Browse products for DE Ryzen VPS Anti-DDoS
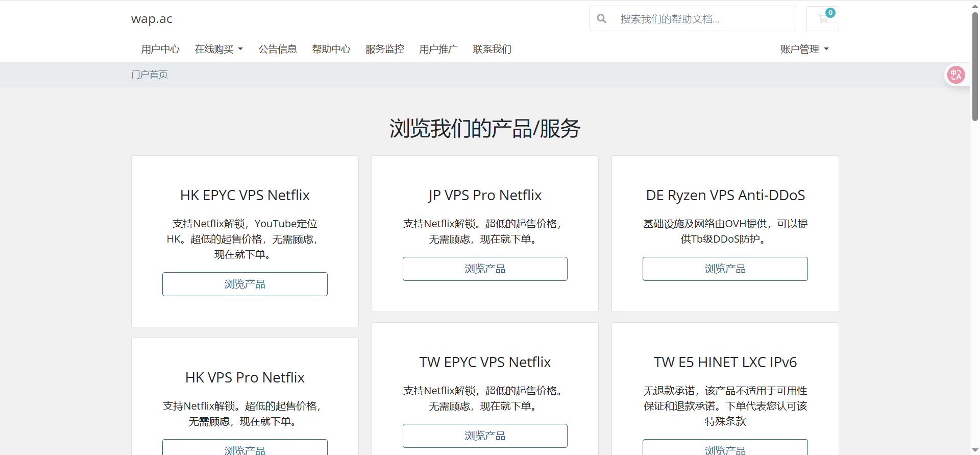 725,269
